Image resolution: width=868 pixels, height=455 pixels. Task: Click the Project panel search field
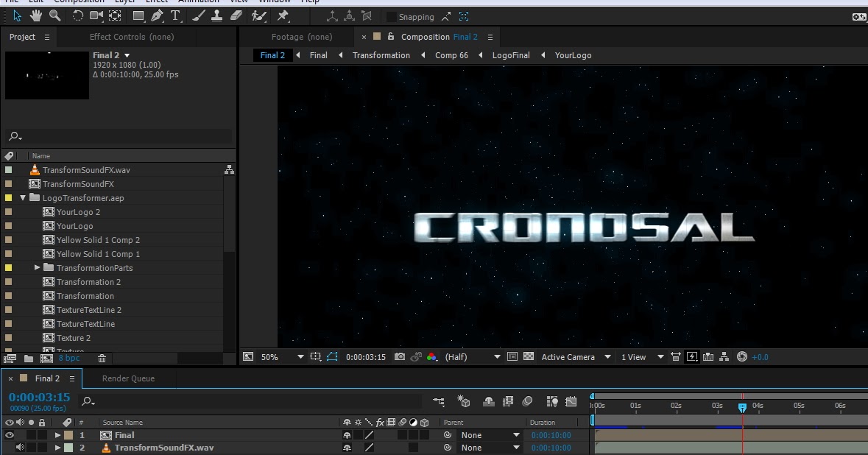tap(119, 136)
